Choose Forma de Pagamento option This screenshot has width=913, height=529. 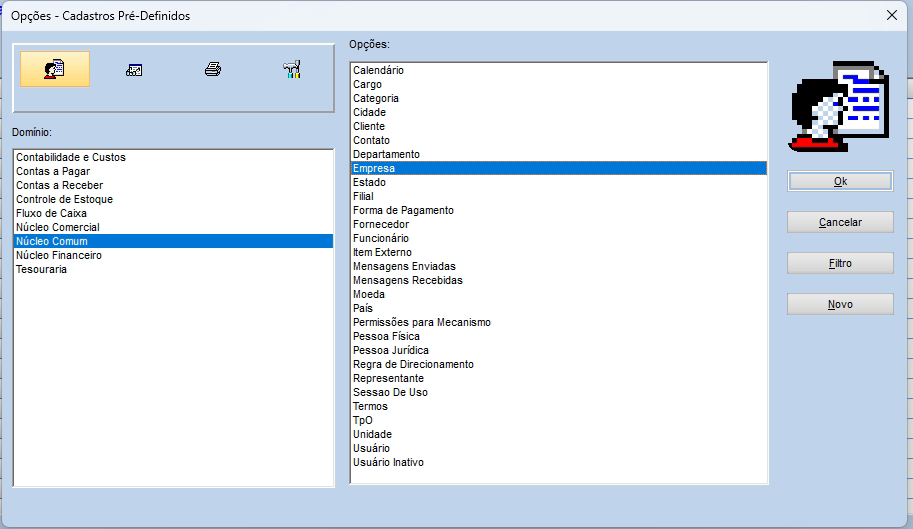pos(403,210)
